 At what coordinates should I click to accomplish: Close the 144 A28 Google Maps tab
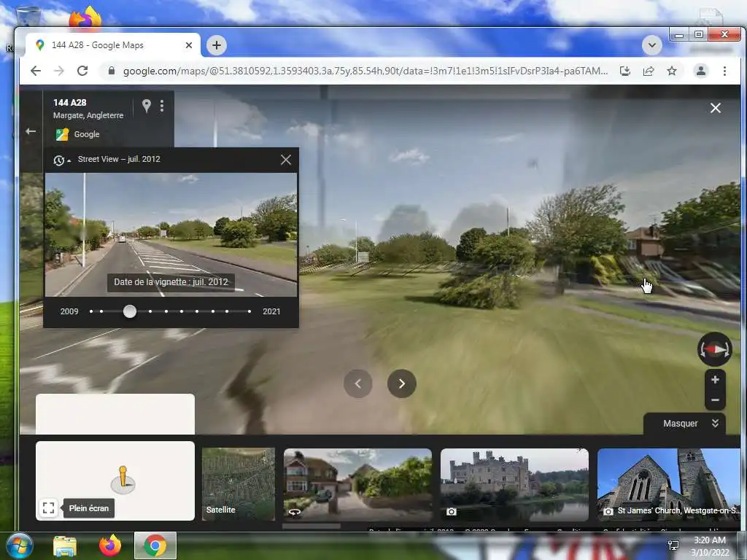[x=189, y=45]
